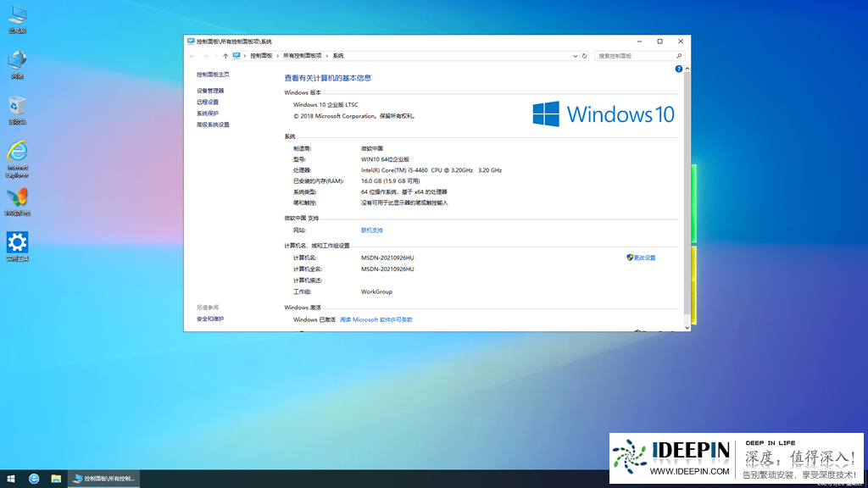
Task: Open File Explorer from the taskbar
Action: [56, 479]
